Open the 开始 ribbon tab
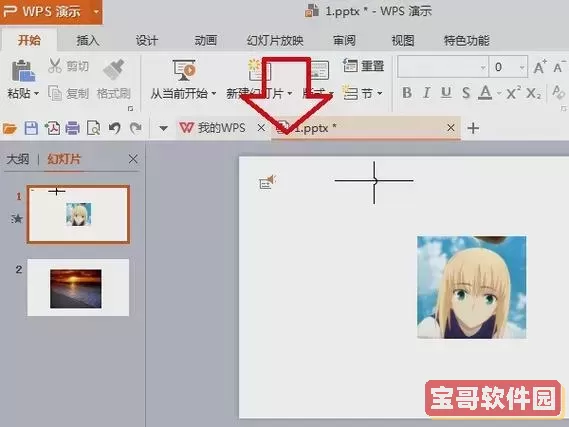Image resolution: width=569 pixels, height=427 pixels. tap(29, 40)
